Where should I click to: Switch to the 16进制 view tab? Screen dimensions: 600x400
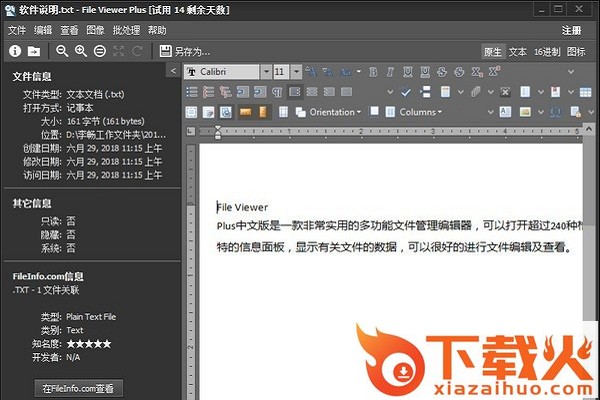(546, 51)
